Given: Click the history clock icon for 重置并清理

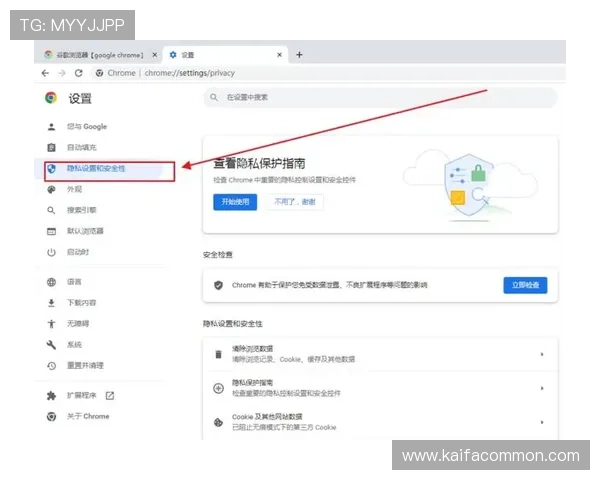Looking at the screenshot, I should point(51,366).
